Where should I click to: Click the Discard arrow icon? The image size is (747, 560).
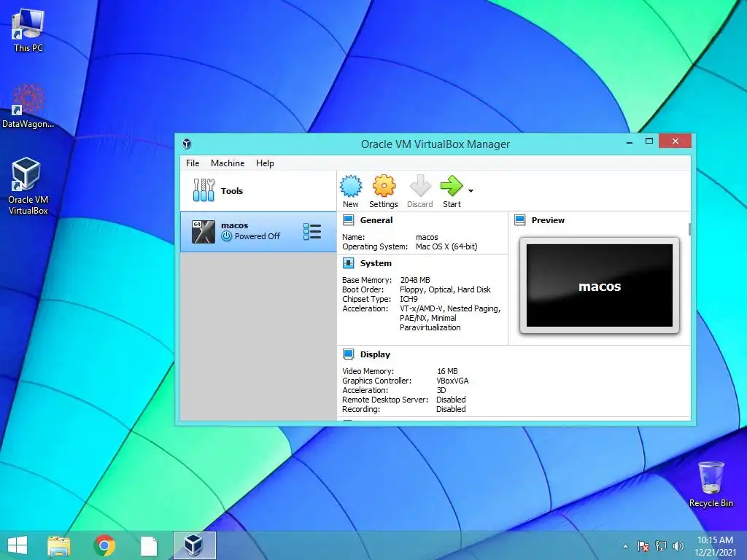click(x=419, y=186)
